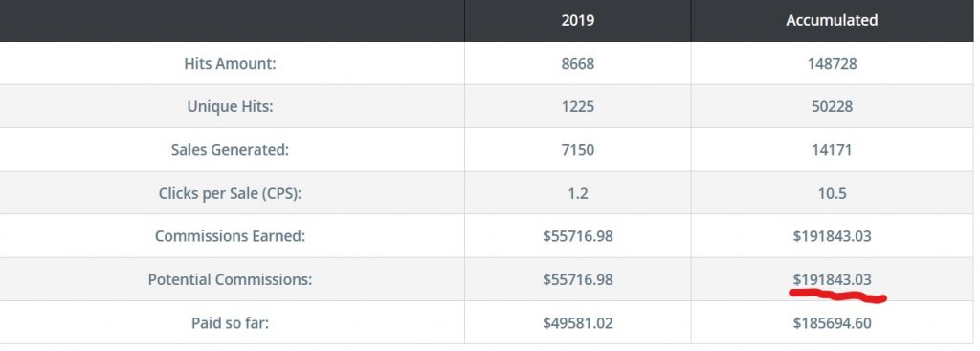Click accumulated hits amount 148728
This screenshot has width=980, height=351.
[832, 64]
